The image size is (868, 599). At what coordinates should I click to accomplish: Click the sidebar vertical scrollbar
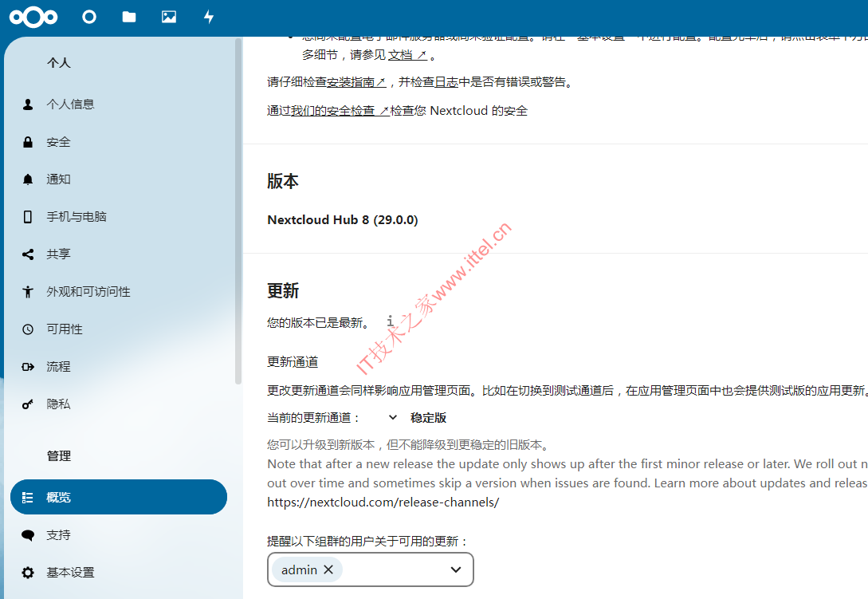tap(238, 211)
